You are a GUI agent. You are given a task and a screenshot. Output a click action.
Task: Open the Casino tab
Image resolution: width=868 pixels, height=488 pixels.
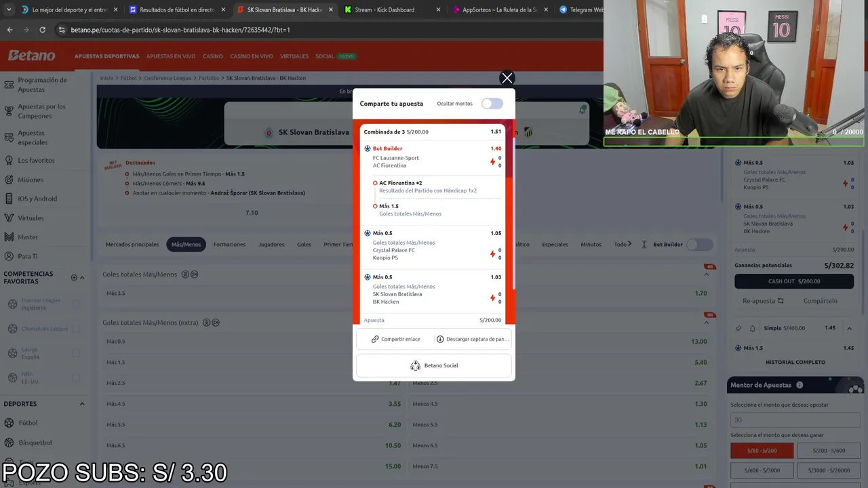[213, 56]
